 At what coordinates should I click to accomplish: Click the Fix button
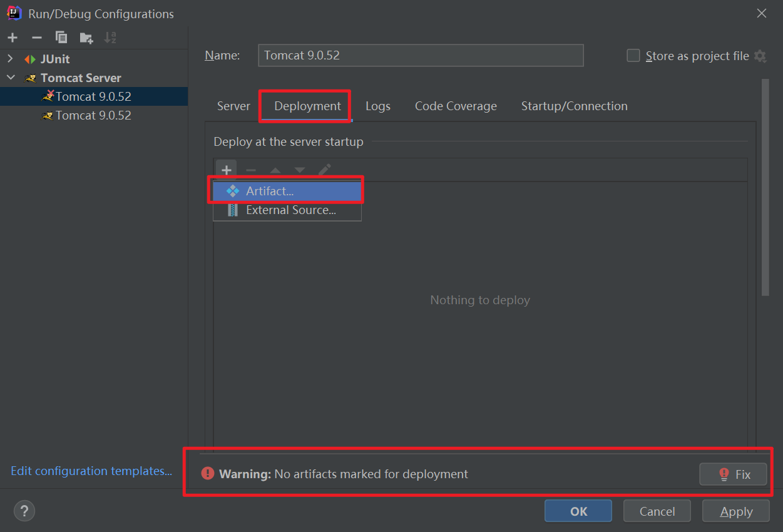(733, 474)
